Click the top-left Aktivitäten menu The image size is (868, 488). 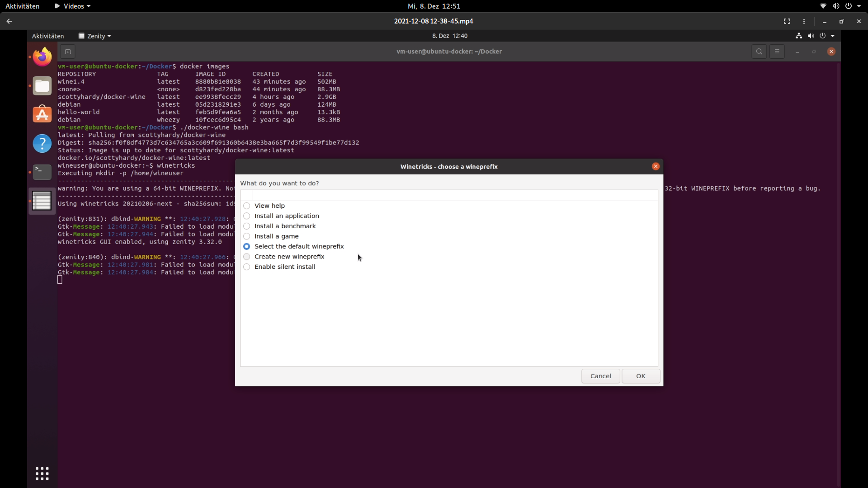22,6
